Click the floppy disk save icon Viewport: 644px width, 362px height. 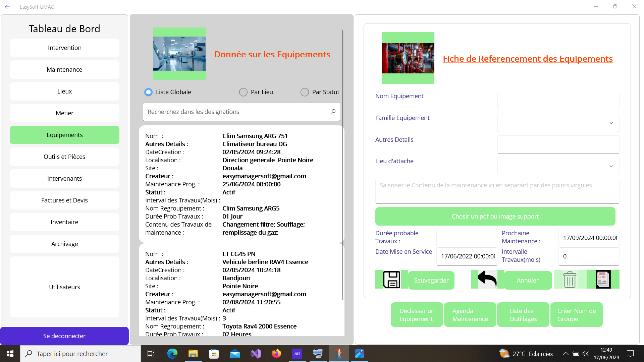[x=391, y=280]
